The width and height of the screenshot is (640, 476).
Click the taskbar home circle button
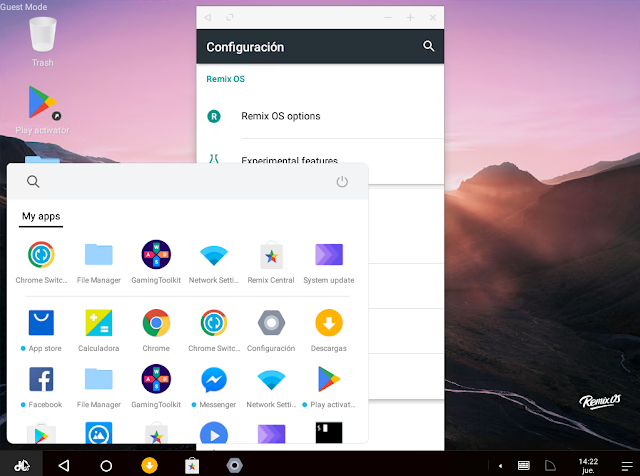pos(106,465)
